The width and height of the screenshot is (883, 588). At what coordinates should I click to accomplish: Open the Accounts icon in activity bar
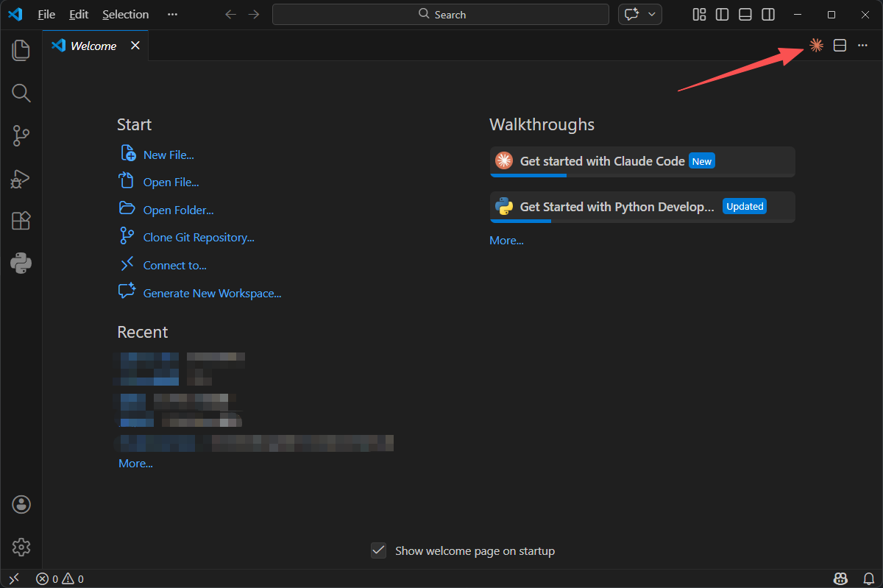(21, 504)
